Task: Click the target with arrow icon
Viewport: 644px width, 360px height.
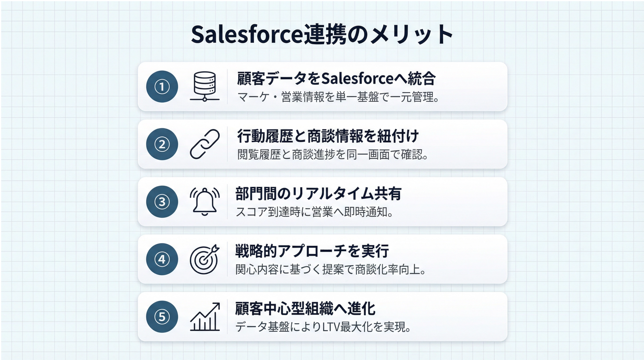Action: (x=204, y=259)
